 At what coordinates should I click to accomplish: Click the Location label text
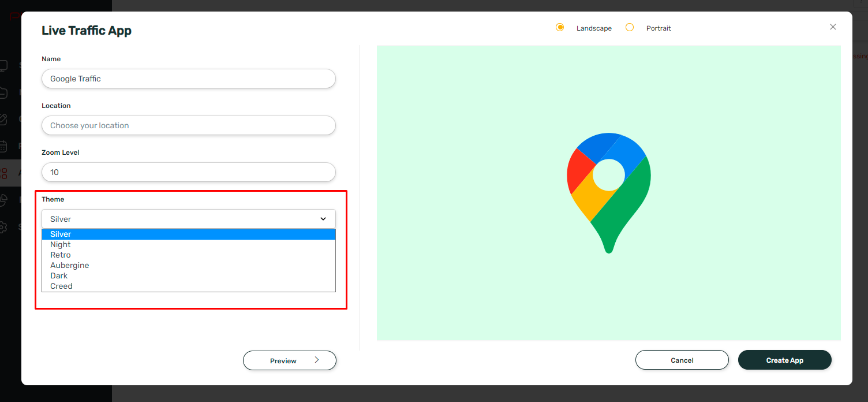pyautogui.click(x=56, y=106)
